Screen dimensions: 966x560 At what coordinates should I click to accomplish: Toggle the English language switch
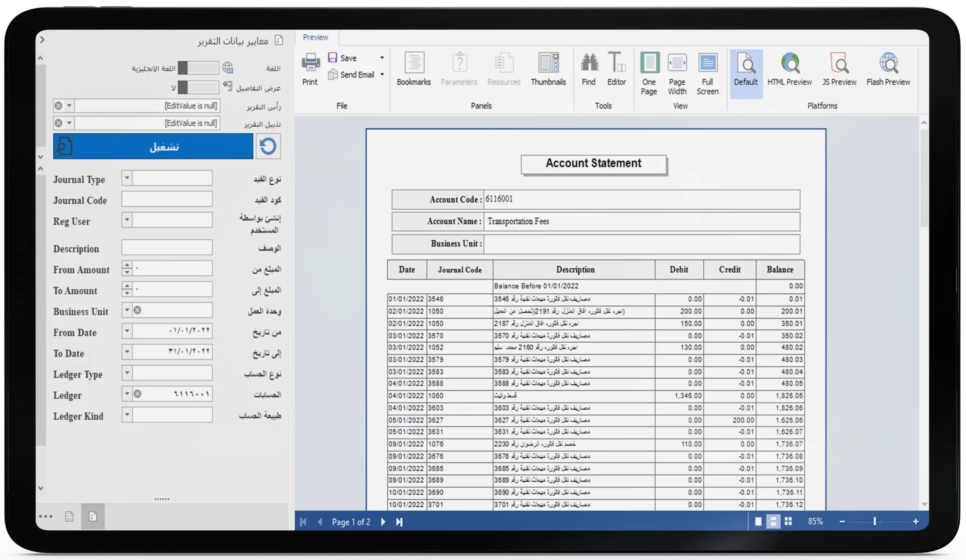pyautogui.click(x=198, y=68)
